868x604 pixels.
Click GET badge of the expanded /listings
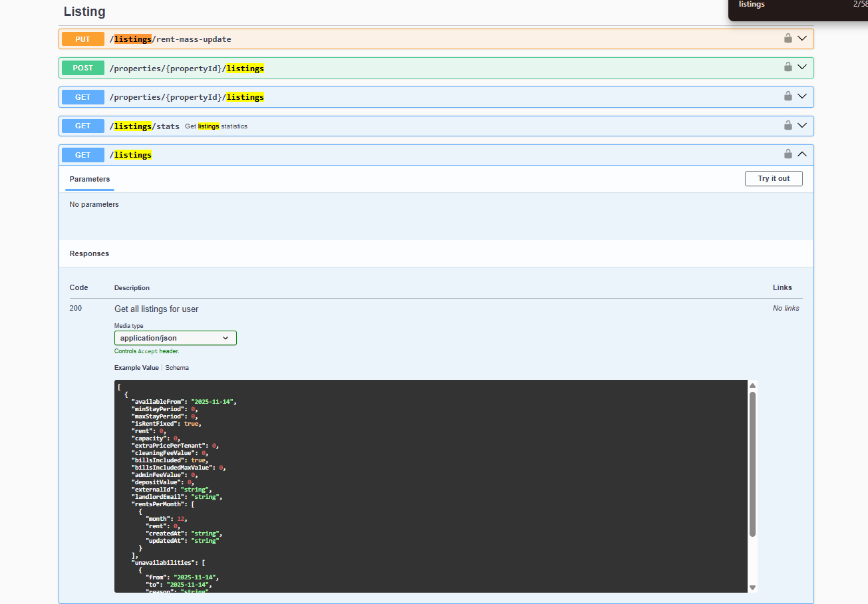83,155
